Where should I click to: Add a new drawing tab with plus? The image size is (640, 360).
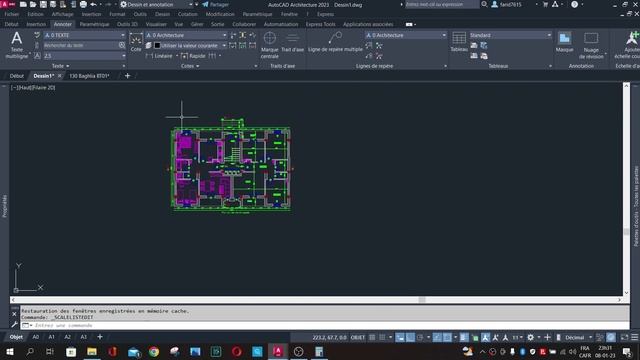pos(127,76)
